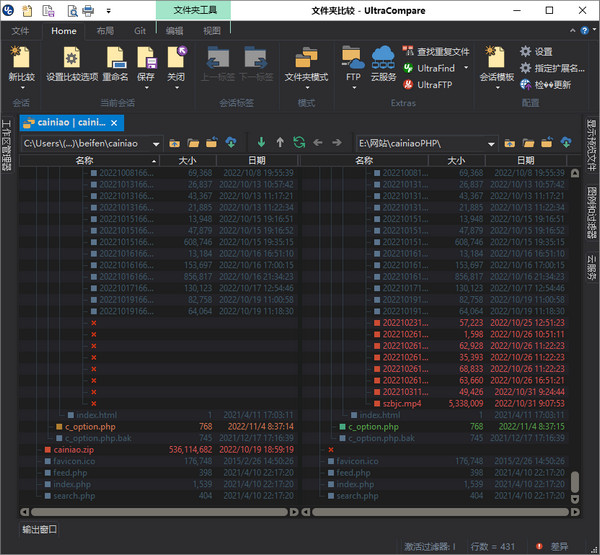Open the UltraFind dropdown arrow
600x555 pixels.
coord(466,68)
